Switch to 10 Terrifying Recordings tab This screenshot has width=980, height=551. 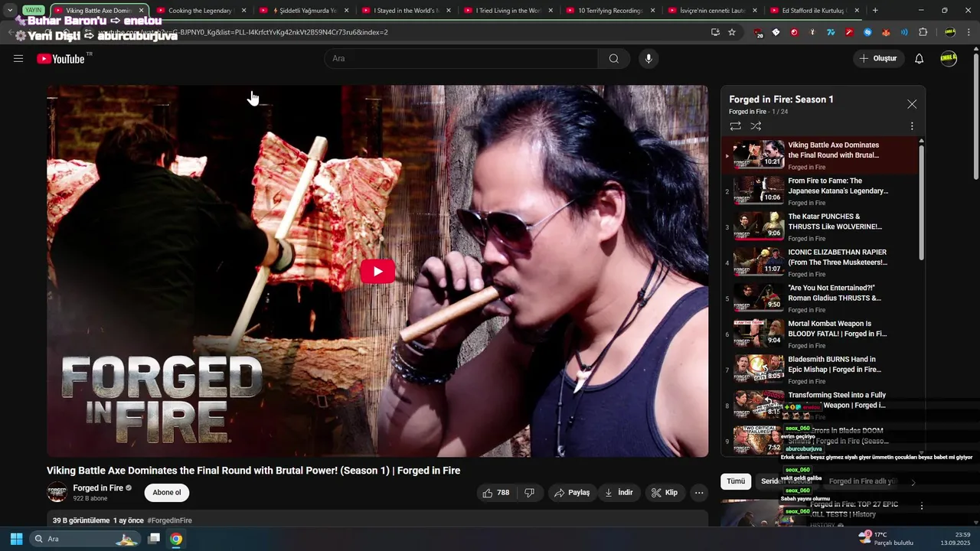coord(610,11)
